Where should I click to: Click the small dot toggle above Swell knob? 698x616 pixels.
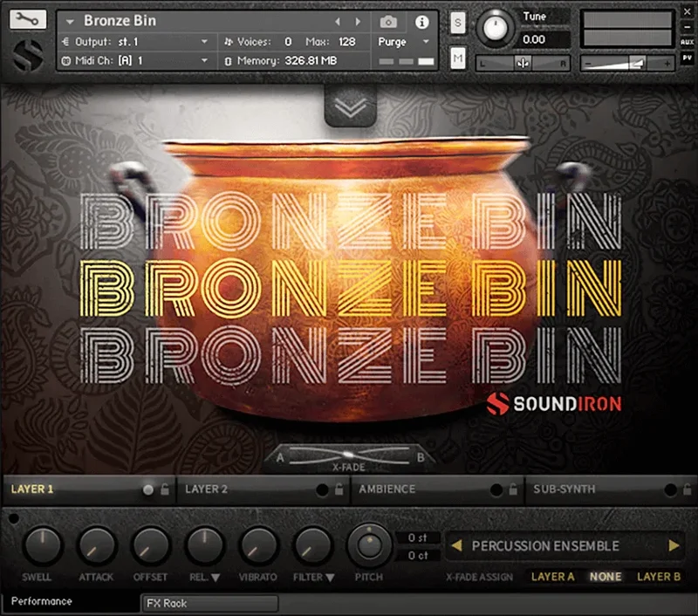tap(14, 518)
